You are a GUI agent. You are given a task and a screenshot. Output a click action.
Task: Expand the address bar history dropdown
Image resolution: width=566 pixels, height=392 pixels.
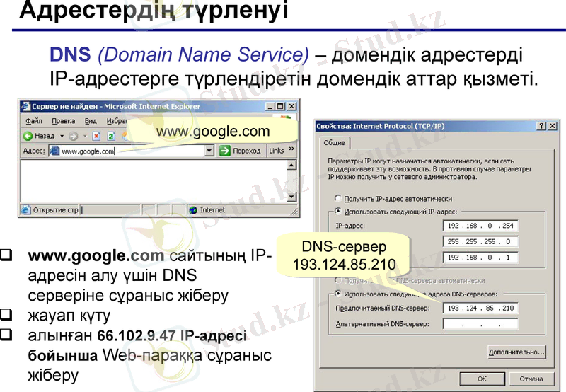209,151
